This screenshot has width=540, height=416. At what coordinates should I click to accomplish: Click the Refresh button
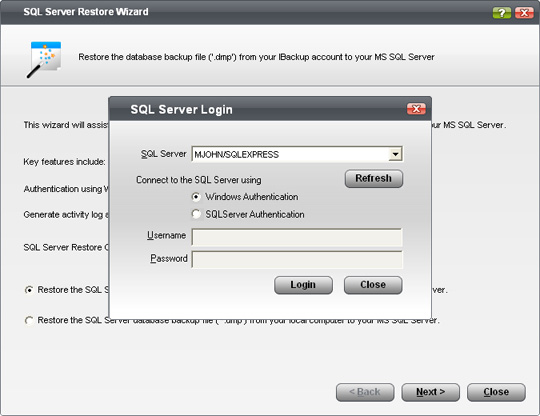[x=374, y=178]
